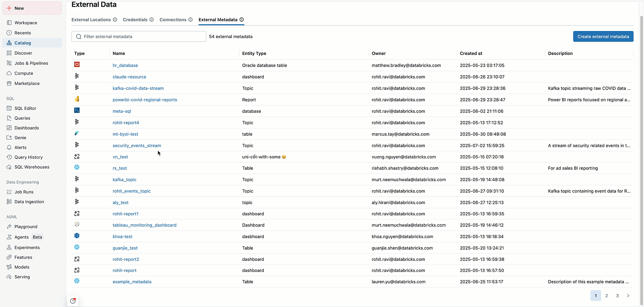This screenshot has height=307, width=644.
Task: Click Create external metadata button
Action: (x=603, y=36)
